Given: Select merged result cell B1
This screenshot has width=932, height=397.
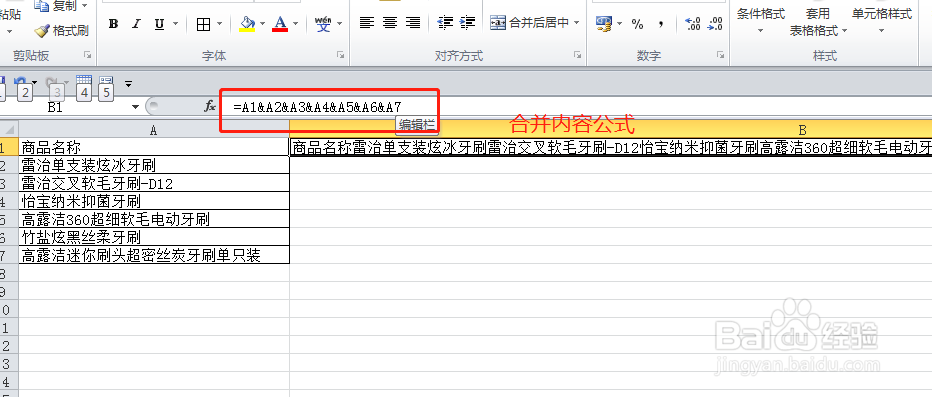Looking at the screenshot, I should point(611,147).
